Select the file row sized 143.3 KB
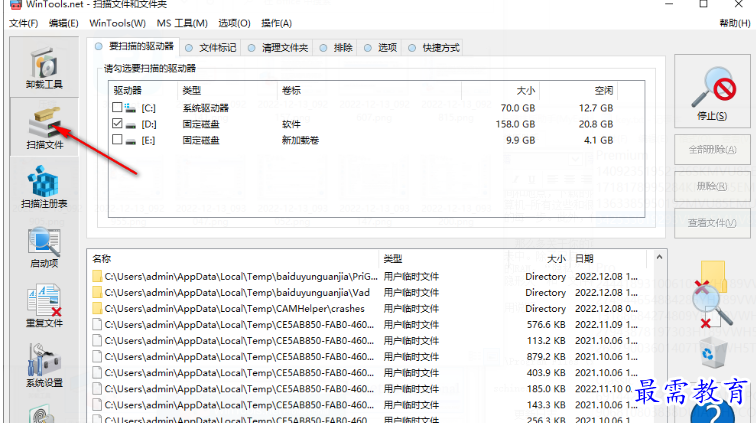This screenshot has width=756, height=423. coord(367,405)
